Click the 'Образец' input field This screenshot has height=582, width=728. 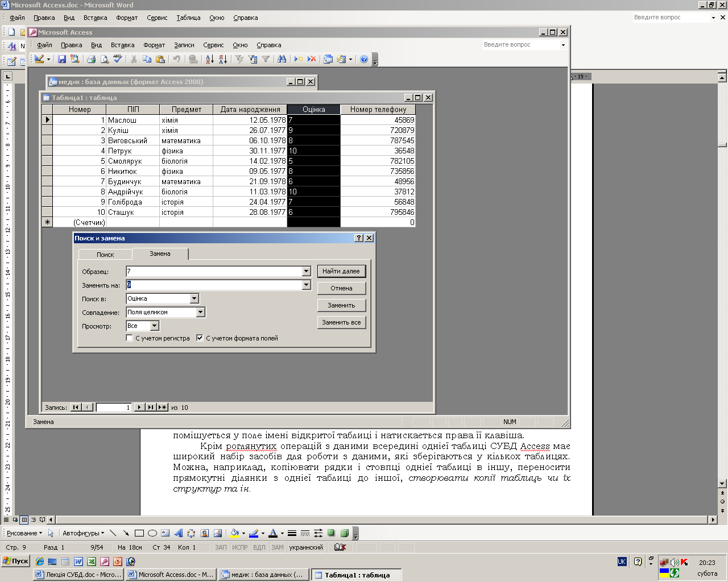click(x=214, y=272)
